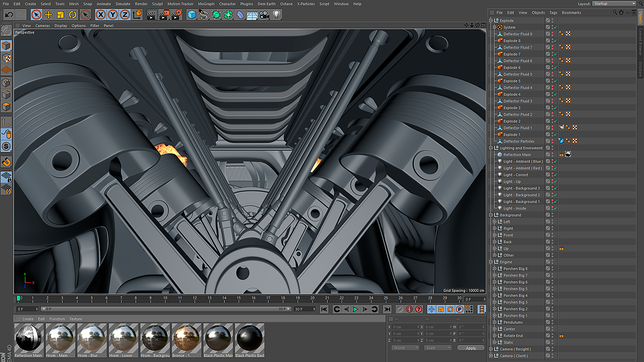Select the Move tool in top toolbar
Image resolution: width=644 pixels, height=362 pixels.
(48, 15)
